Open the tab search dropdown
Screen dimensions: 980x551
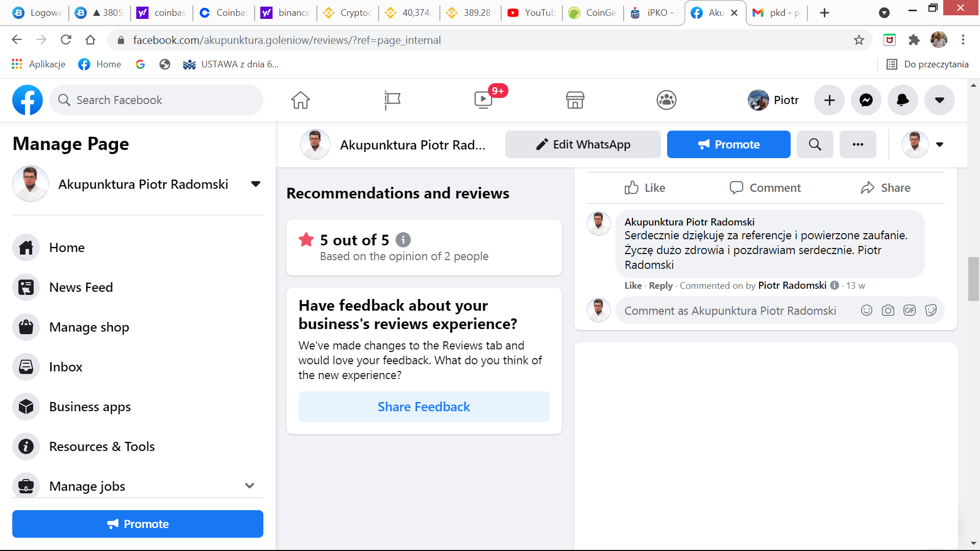coord(885,13)
